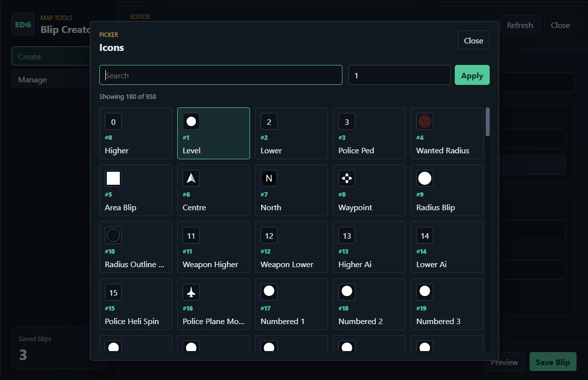588x380 pixels.
Task: Select the red Wanted Radius icon
Action: tap(447, 133)
